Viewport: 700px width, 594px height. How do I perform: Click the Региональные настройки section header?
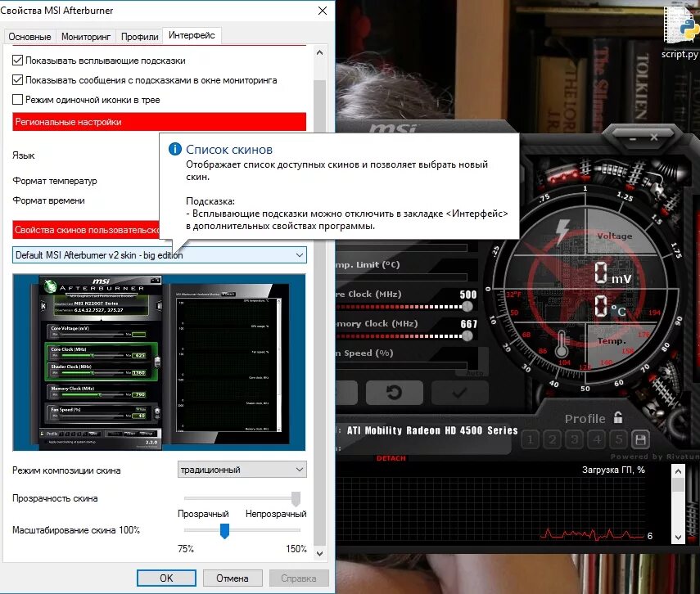pos(160,122)
